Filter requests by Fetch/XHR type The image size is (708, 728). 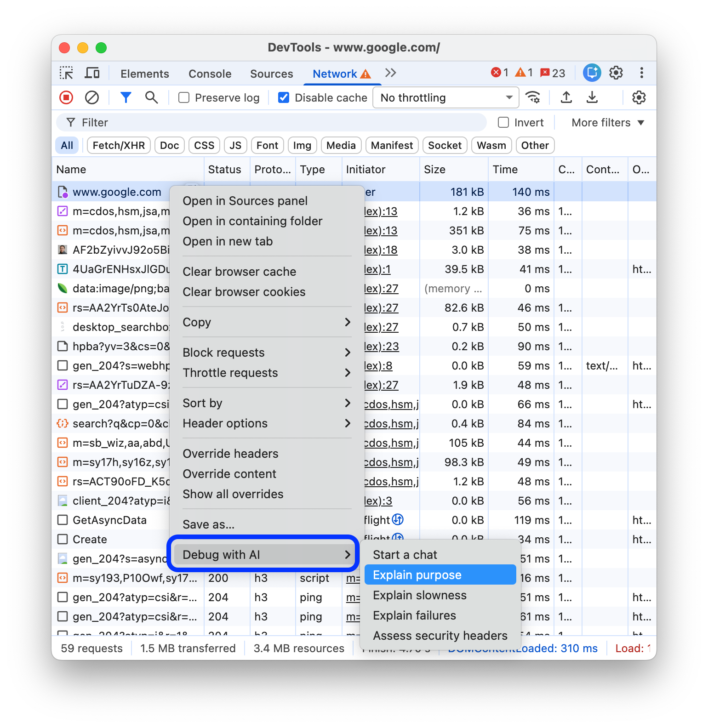[x=119, y=146]
